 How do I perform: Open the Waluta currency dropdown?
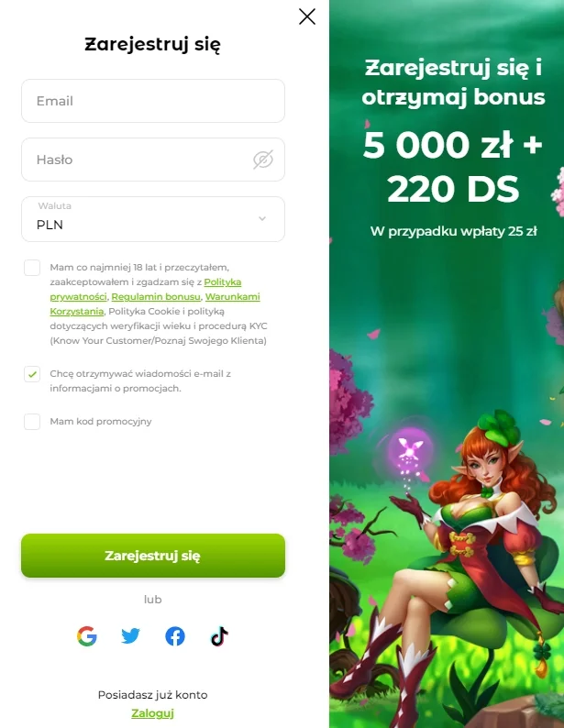pos(153,219)
